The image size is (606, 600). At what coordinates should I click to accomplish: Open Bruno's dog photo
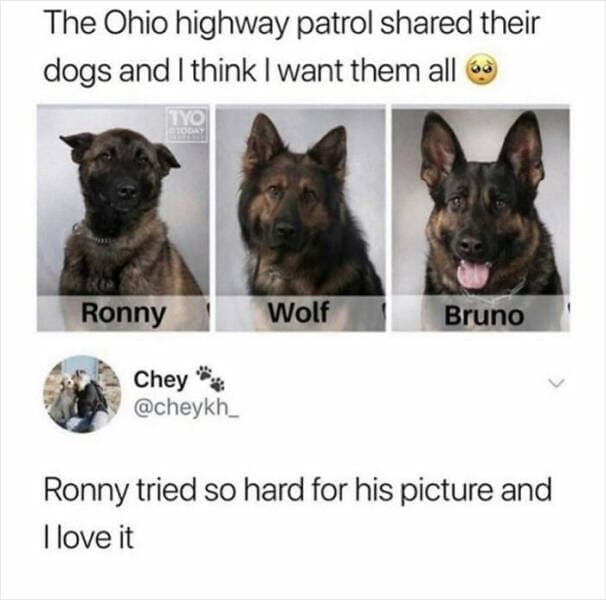pyautogui.click(x=480, y=218)
